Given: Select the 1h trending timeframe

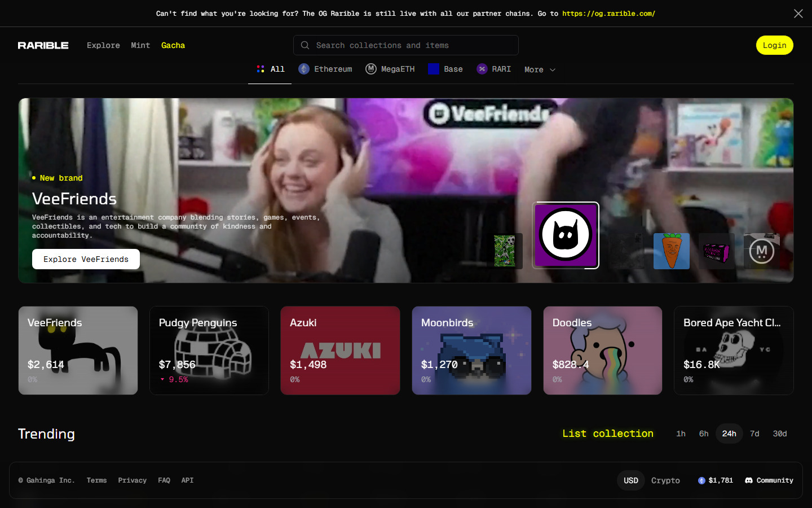Looking at the screenshot, I should (x=681, y=433).
